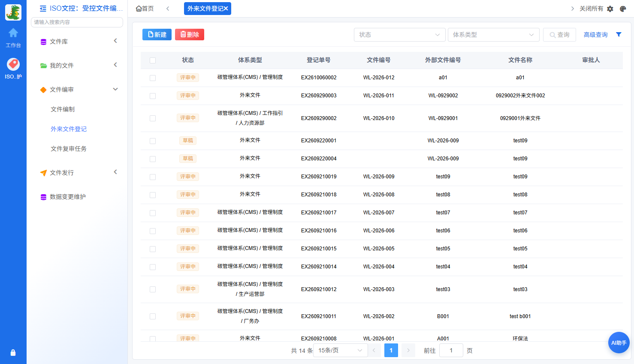This screenshot has width=634, height=364.
Task: Click the 新建 button
Action: (157, 35)
